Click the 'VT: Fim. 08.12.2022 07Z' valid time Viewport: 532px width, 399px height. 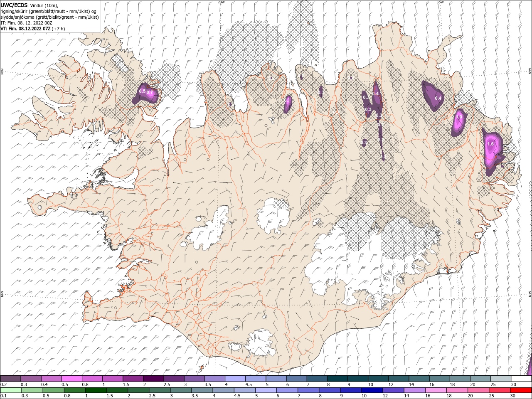25,29
